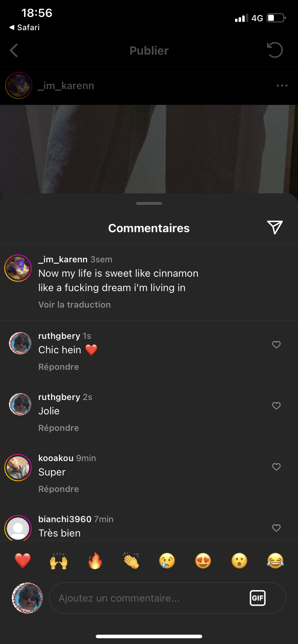Reply to the "Chic hein" comment
Image resolution: width=298 pixels, height=644 pixels.
coord(59,367)
